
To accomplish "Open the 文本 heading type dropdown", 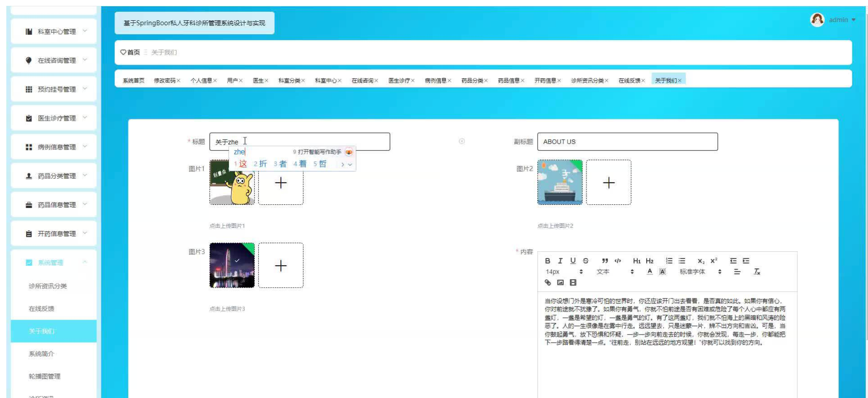I will [x=615, y=271].
